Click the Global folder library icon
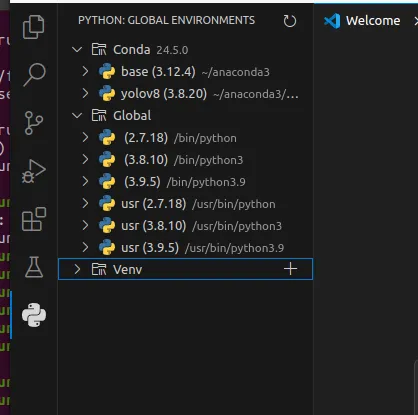The height and width of the screenshot is (415, 418). [x=99, y=115]
